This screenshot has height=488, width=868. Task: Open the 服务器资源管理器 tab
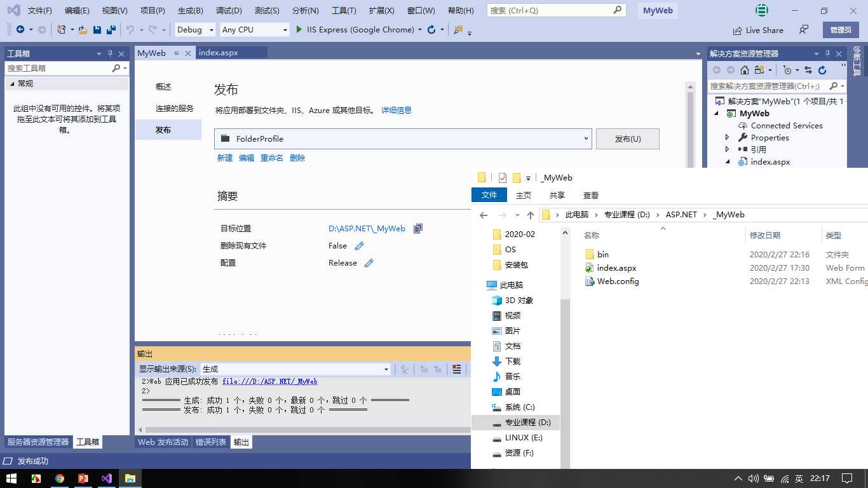pos(38,442)
